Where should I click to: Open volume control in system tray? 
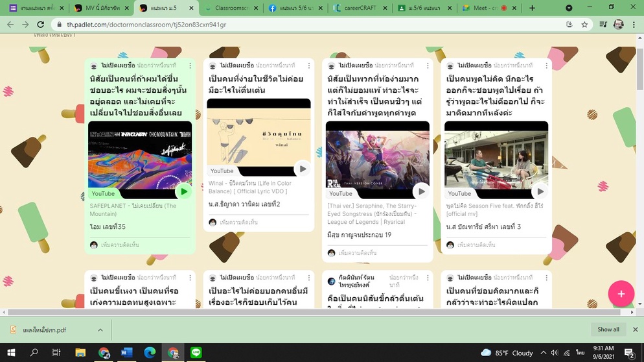tap(555, 352)
